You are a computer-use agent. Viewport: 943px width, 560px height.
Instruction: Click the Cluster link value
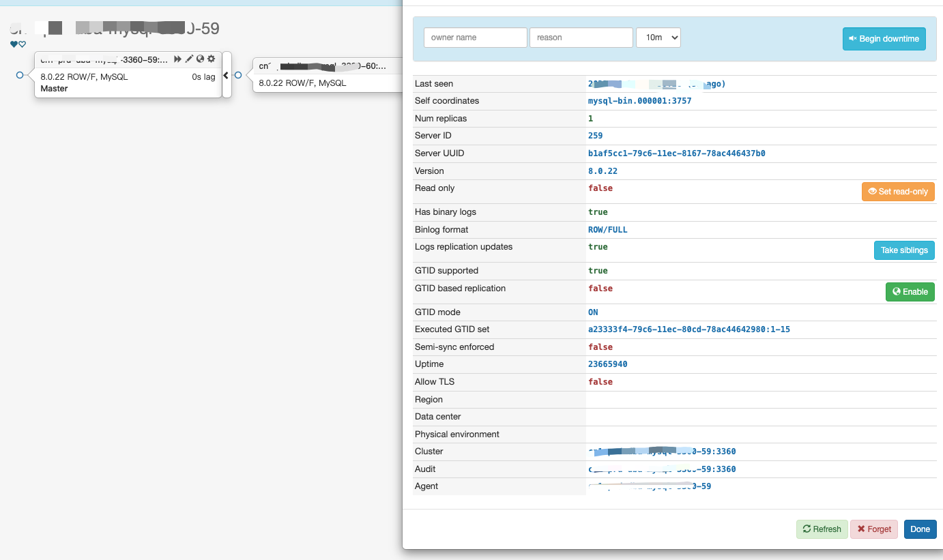[662, 452]
